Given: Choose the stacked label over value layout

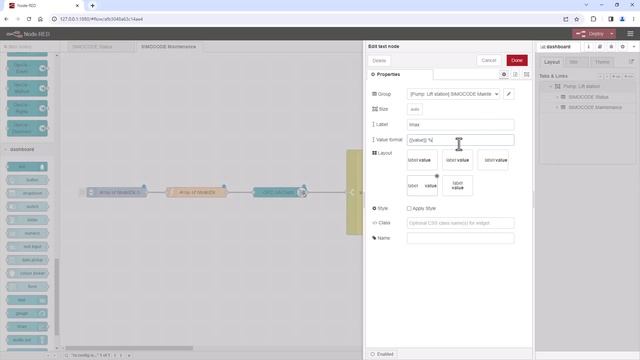Looking at the screenshot, I should 458,186.
